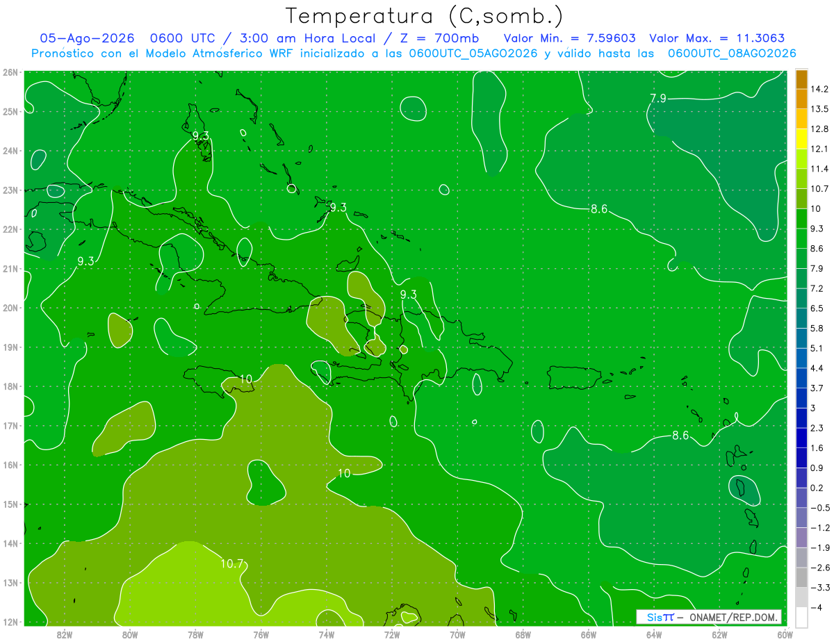Screen dimensions: 834x644
Task: Click the "18N" latitude axis label
Action: coord(10,386)
